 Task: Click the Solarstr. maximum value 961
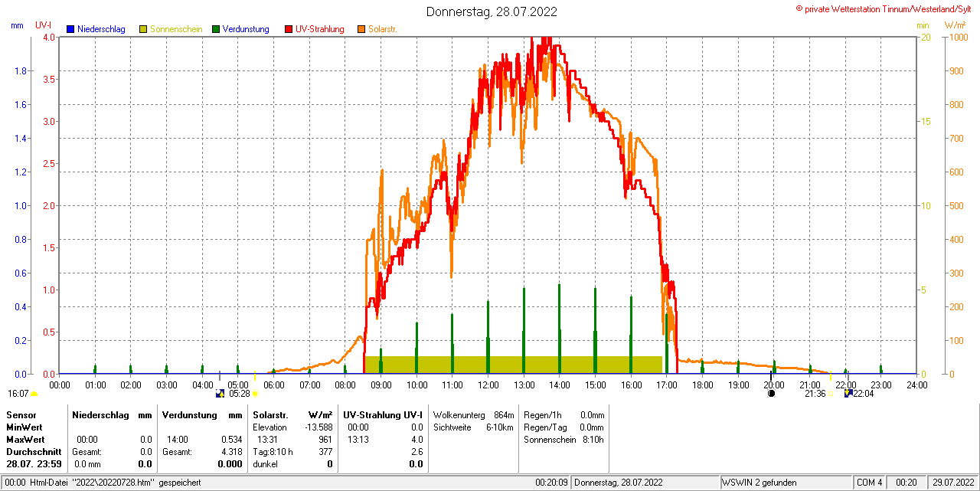[x=325, y=439]
